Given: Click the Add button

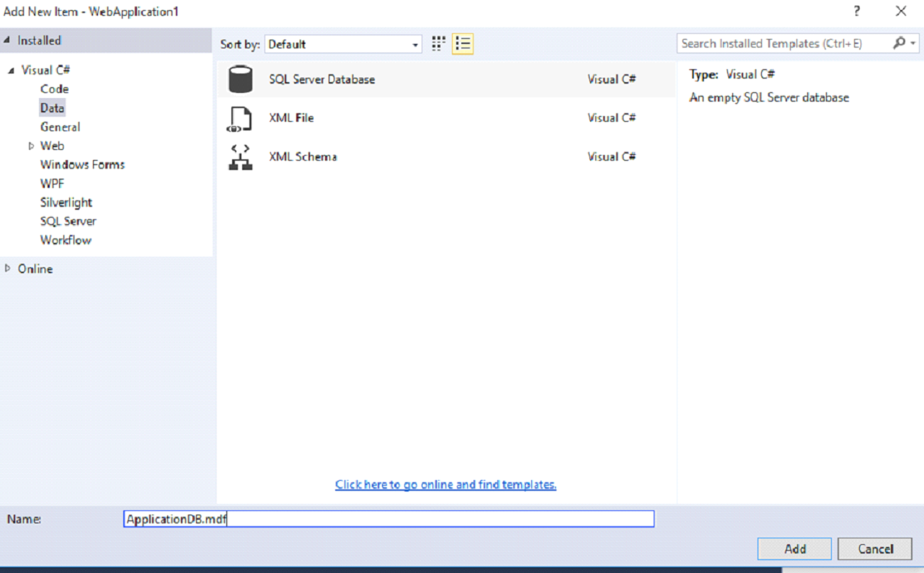Looking at the screenshot, I should tap(794, 548).
